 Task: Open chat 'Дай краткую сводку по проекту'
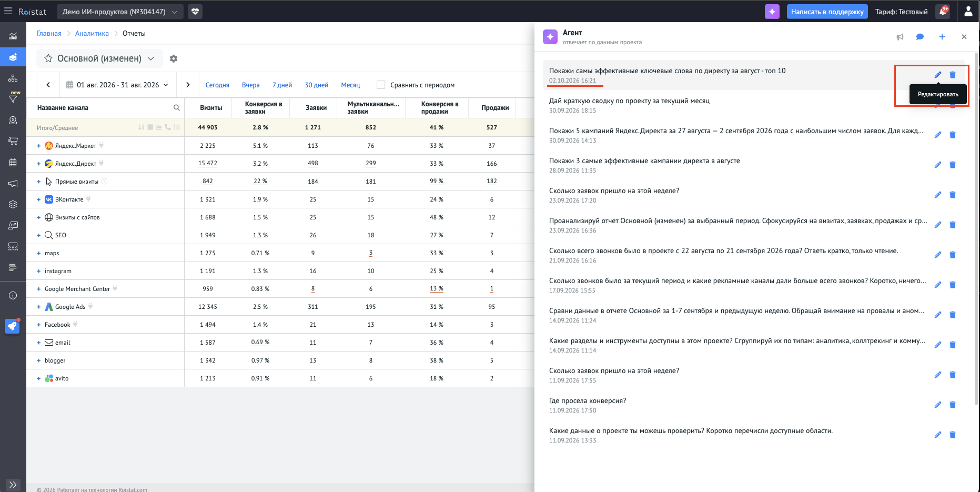pyautogui.click(x=629, y=101)
